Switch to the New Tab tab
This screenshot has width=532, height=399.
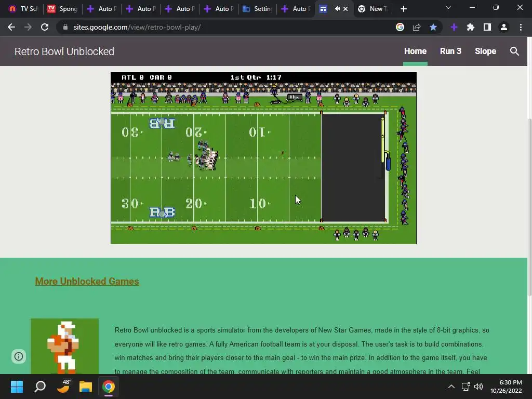pos(373,9)
